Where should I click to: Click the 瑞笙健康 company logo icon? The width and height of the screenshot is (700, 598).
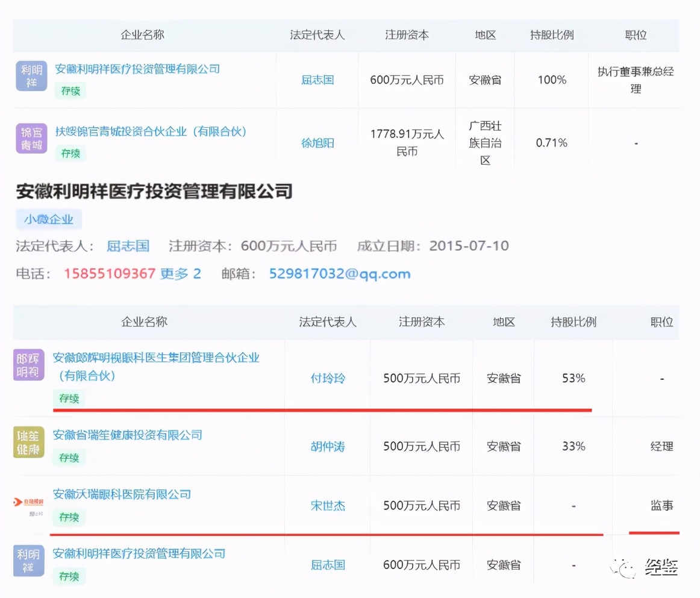point(28,441)
